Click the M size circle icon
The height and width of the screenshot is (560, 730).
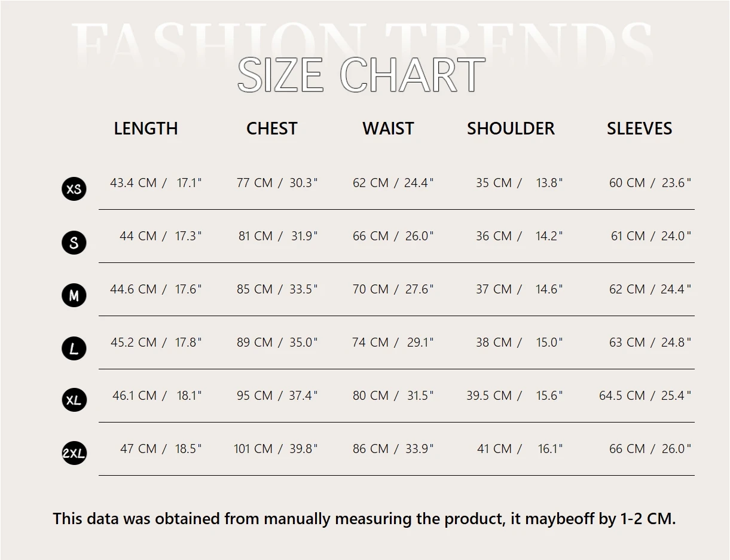(x=74, y=295)
